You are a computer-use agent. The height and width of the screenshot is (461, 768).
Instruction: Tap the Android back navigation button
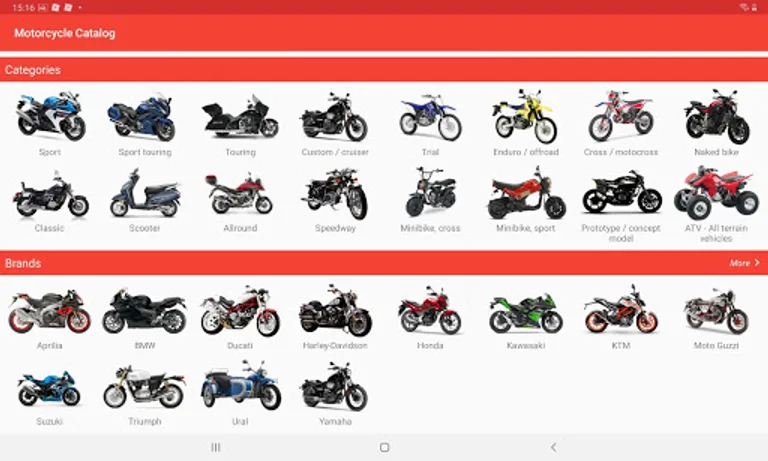(x=553, y=447)
